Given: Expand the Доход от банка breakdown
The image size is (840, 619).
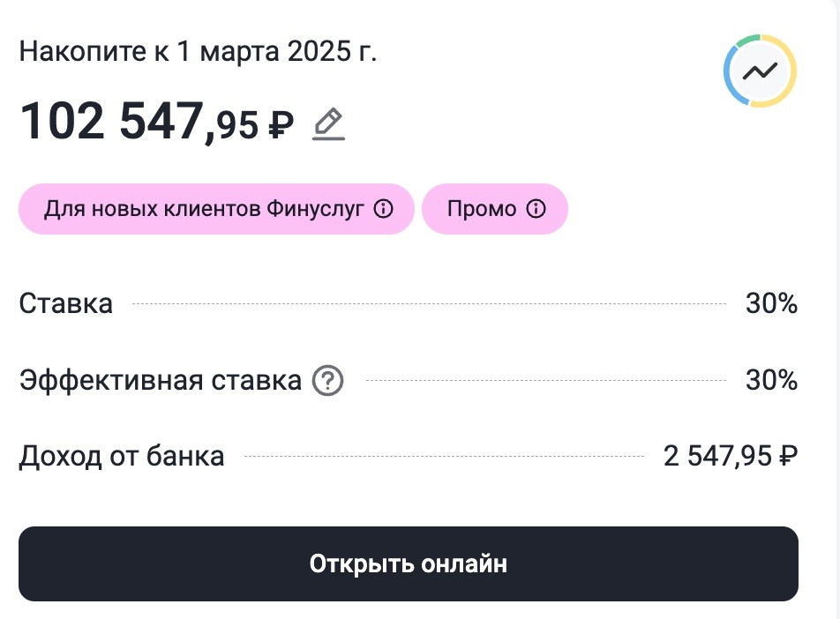Looking at the screenshot, I should [x=122, y=456].
